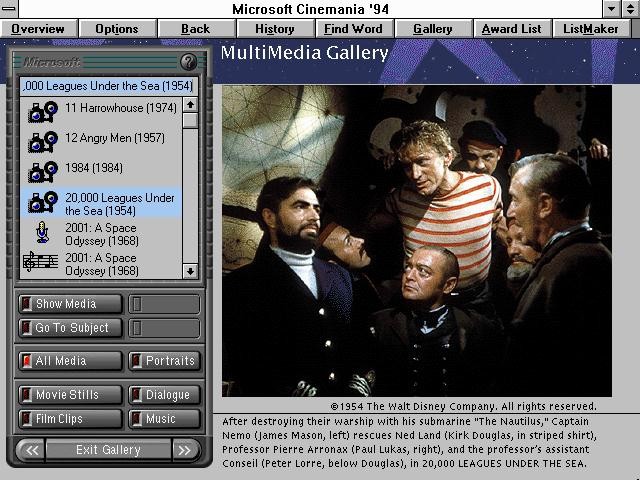The image size is (640, 480).
Task: Exit the gallery via Exit Gallery
Action: [x=109, y=450]
